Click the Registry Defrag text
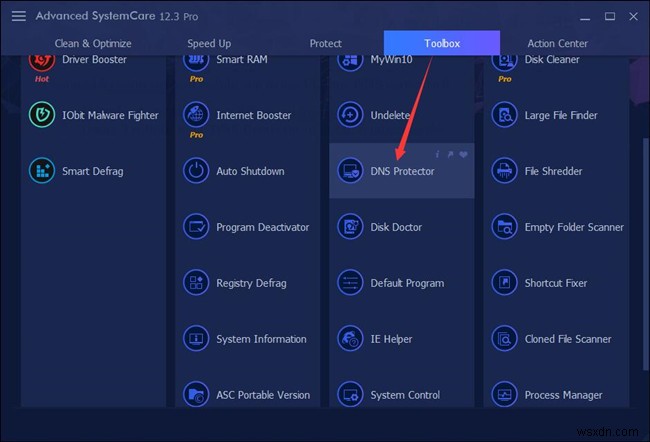Image resolution: width=650 pixels, height=442 pixels. [251, 283]
